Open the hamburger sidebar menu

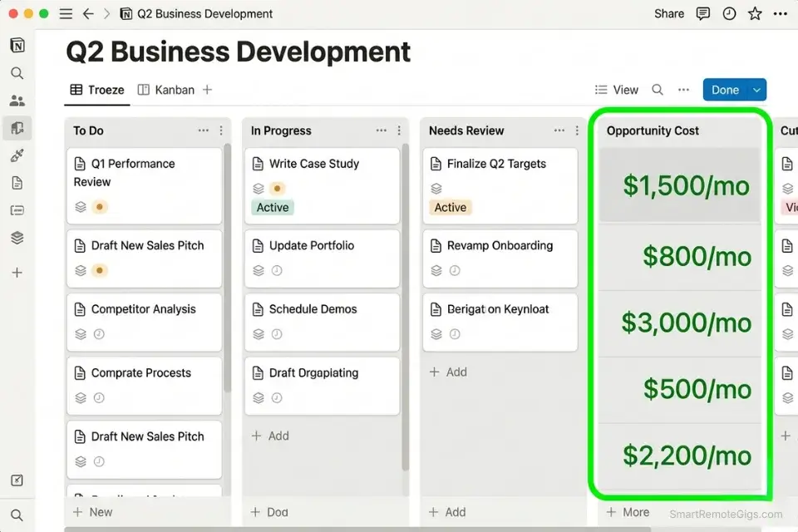pos(66,14)
